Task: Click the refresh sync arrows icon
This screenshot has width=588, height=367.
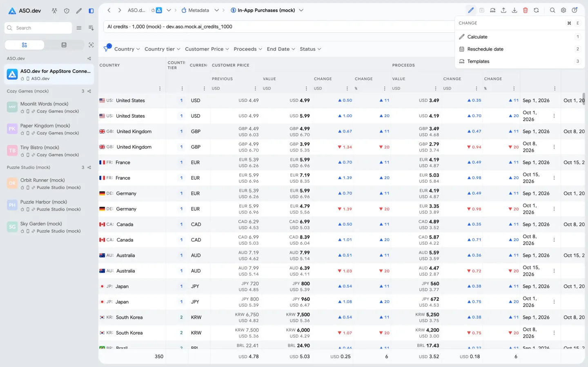Action: pyautogui.click(x=536, y=10)
